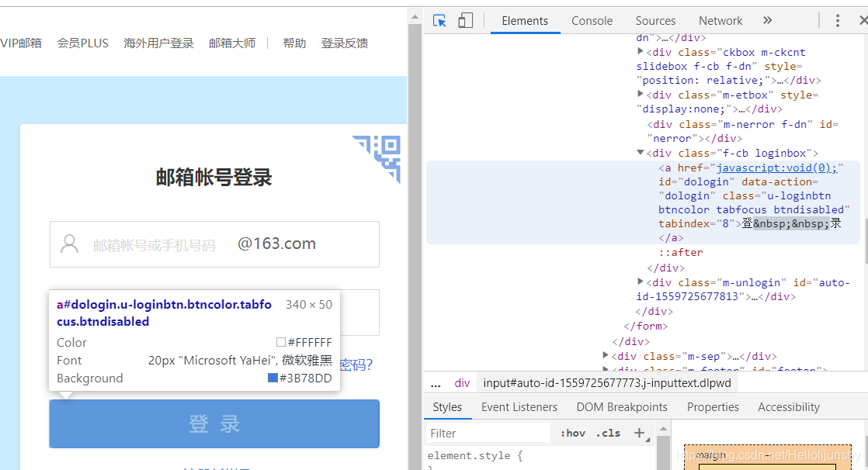This screenshot has width=868, height=470.
Task: Add a new style rule with plus icon
Action: coord(640,433)
